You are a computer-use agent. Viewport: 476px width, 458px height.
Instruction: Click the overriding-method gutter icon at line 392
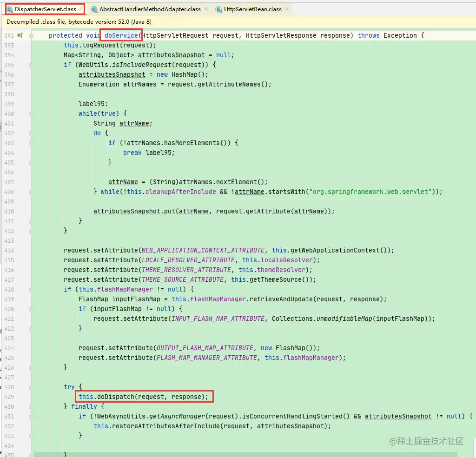click(20, 35)
